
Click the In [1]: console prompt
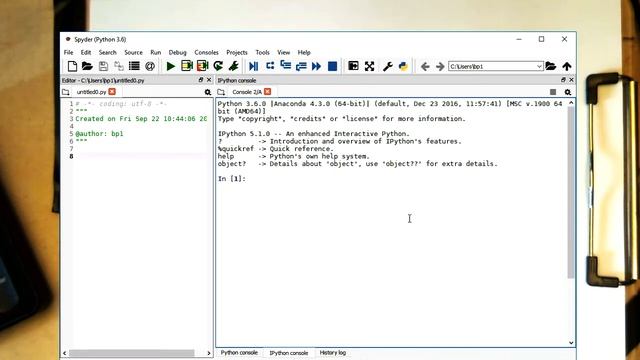coord(231,179)
